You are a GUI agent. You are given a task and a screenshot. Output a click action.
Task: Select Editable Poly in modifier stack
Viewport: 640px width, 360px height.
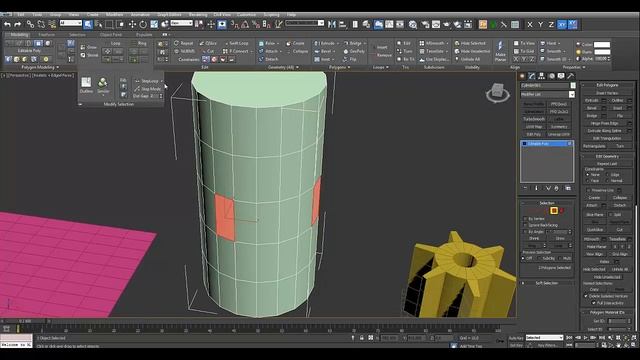[547, 144]
